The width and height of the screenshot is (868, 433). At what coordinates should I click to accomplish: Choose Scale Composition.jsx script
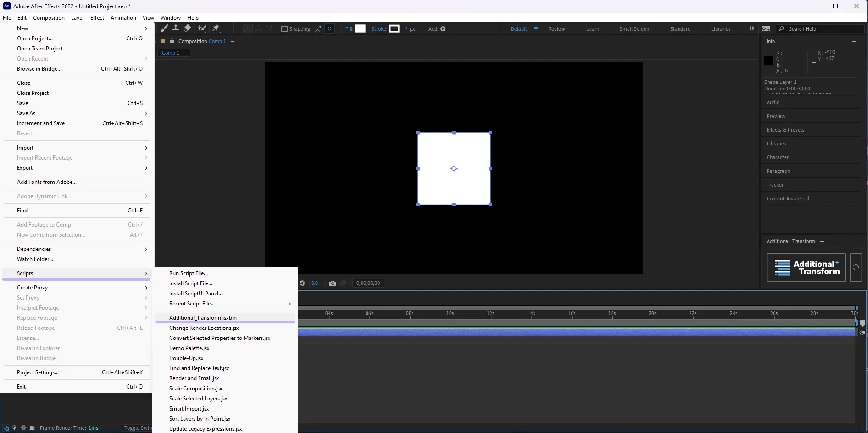[x=195, y=389]
